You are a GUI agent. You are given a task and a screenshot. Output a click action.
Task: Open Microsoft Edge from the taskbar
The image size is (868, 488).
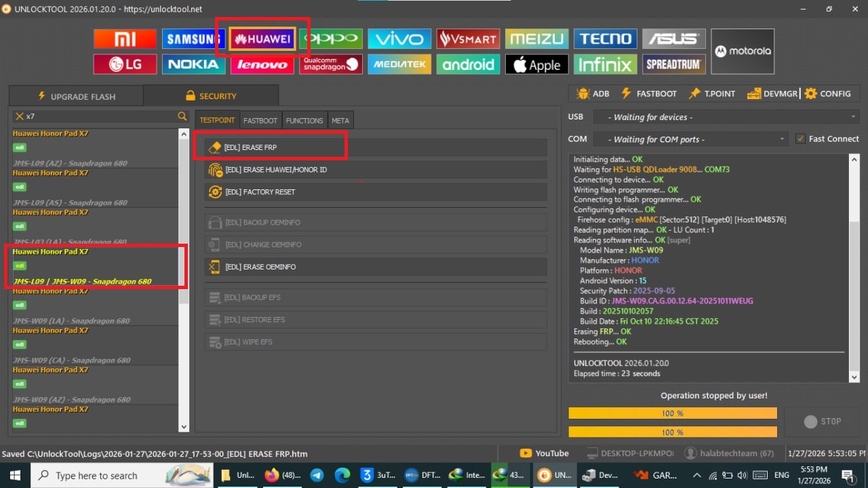coord(342,475)
